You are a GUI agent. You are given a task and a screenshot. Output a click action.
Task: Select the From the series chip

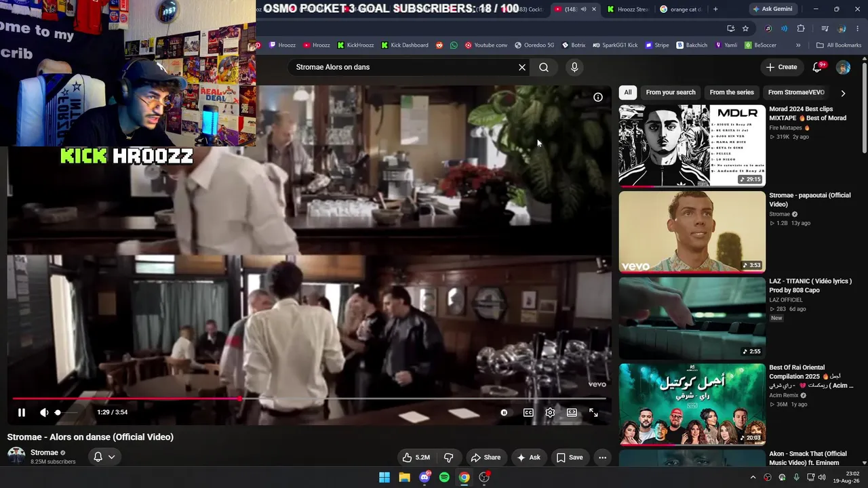732,92
